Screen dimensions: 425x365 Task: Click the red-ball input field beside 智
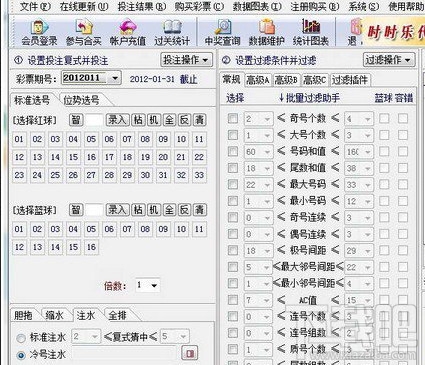(x=94, y=120)
